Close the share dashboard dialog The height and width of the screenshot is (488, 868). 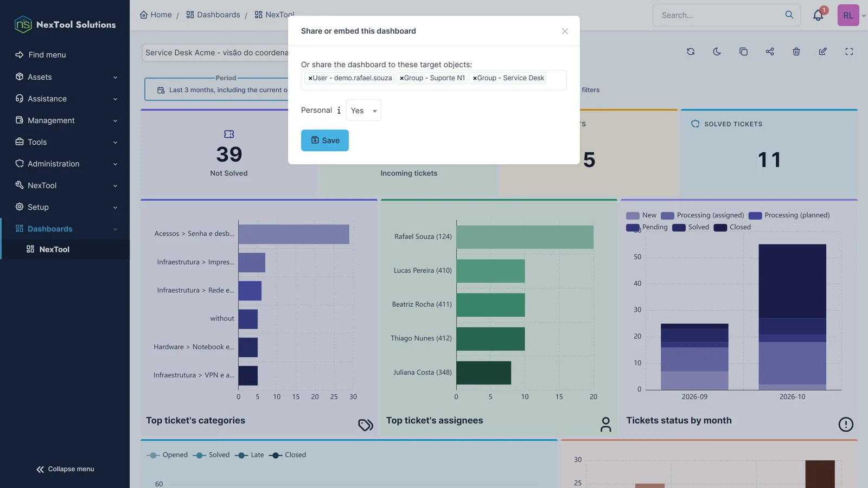tap(565, 31)
